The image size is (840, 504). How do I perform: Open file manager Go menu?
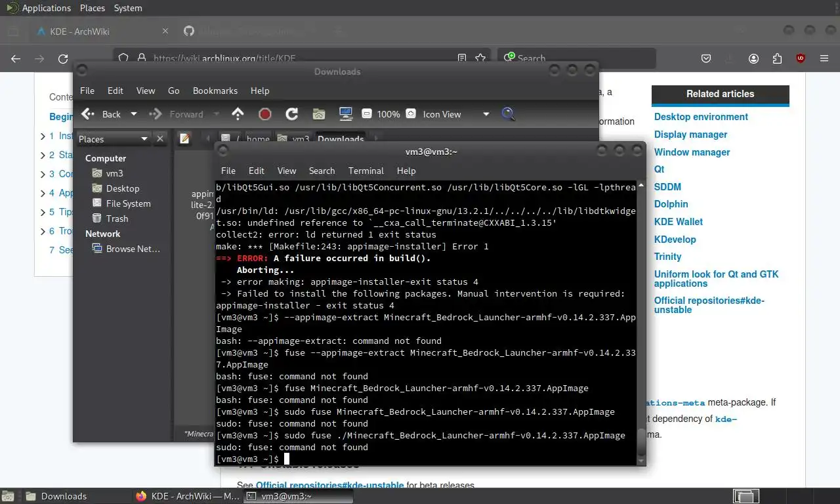(x=174, y=91)
